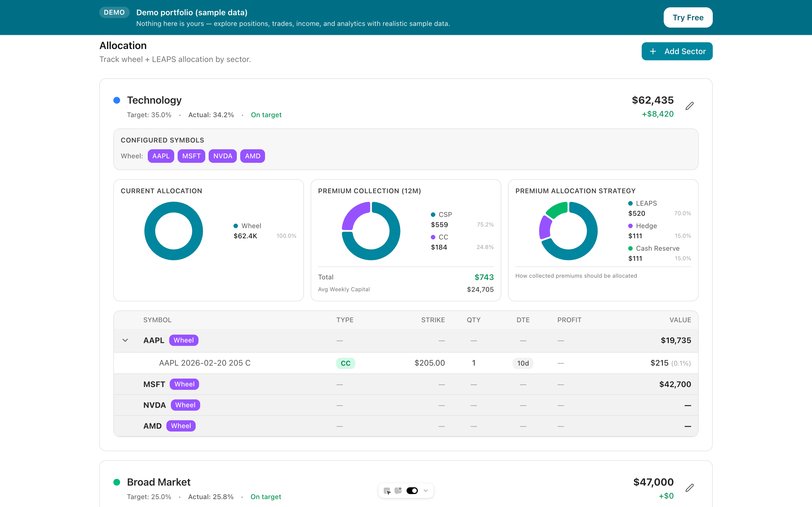Click the plus icon inside Add Sector button
This screenshot has height=507, width=812.
pos(653,51)
